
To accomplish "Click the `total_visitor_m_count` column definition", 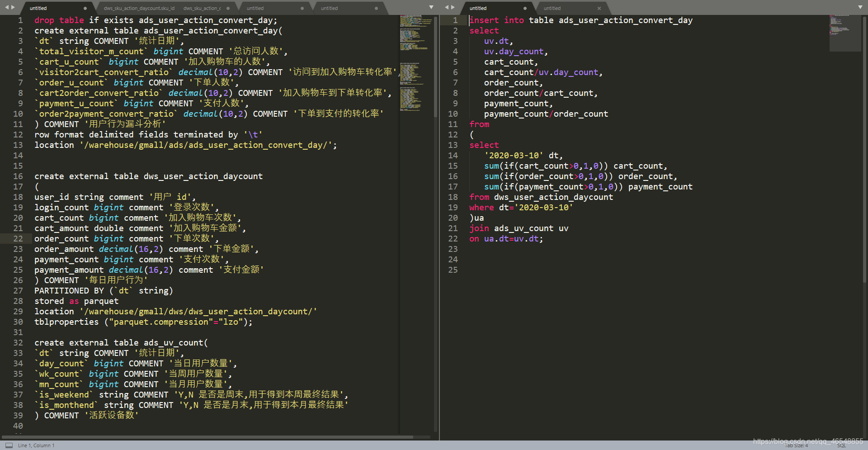I will tap(161, 51).
